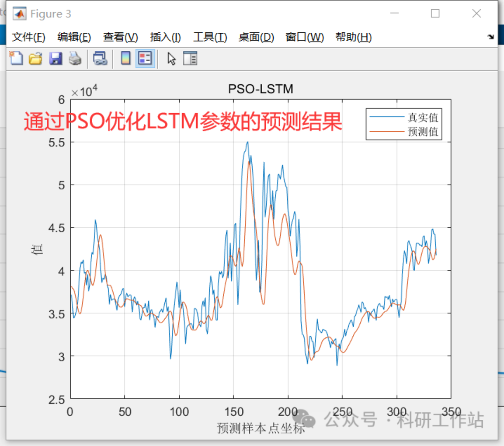
Task: Open the 帮助(H) menu
Action: (x=354, y=37)
